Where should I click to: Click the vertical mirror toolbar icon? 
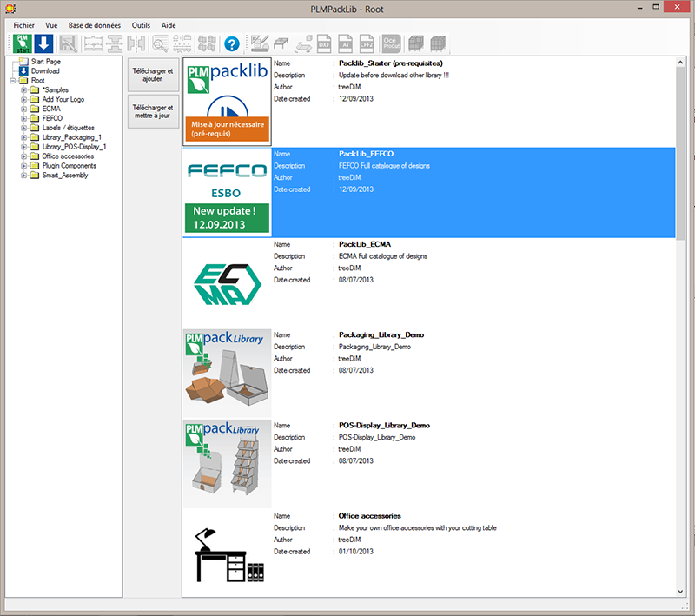[136, 43]
